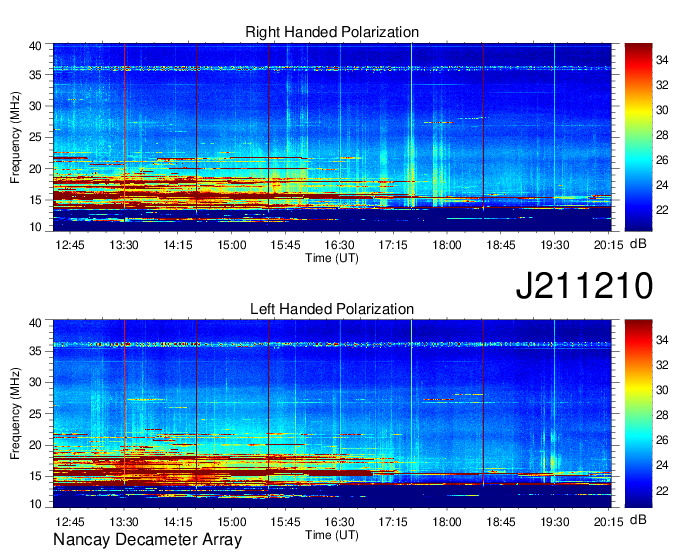Viewport: 680px width, 552px height.
Task: Click the "30" frequency tick on the Right Handed panel
Action: 35,106
